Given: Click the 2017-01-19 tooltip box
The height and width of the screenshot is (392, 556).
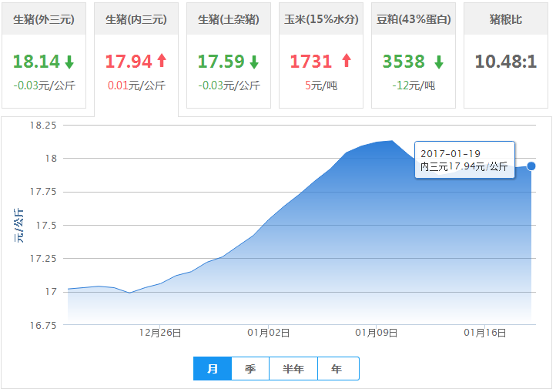Looking at the screenshot, I should (464, 159).
